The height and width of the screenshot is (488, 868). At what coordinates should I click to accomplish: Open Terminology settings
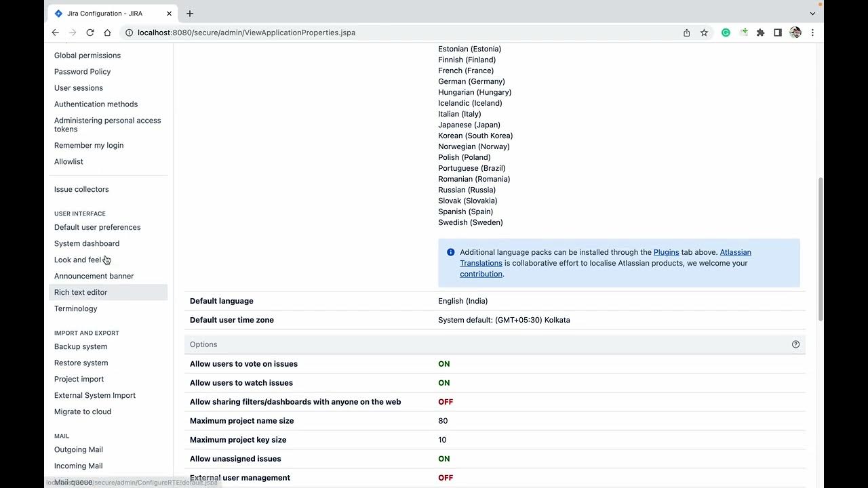pos(76,309)
